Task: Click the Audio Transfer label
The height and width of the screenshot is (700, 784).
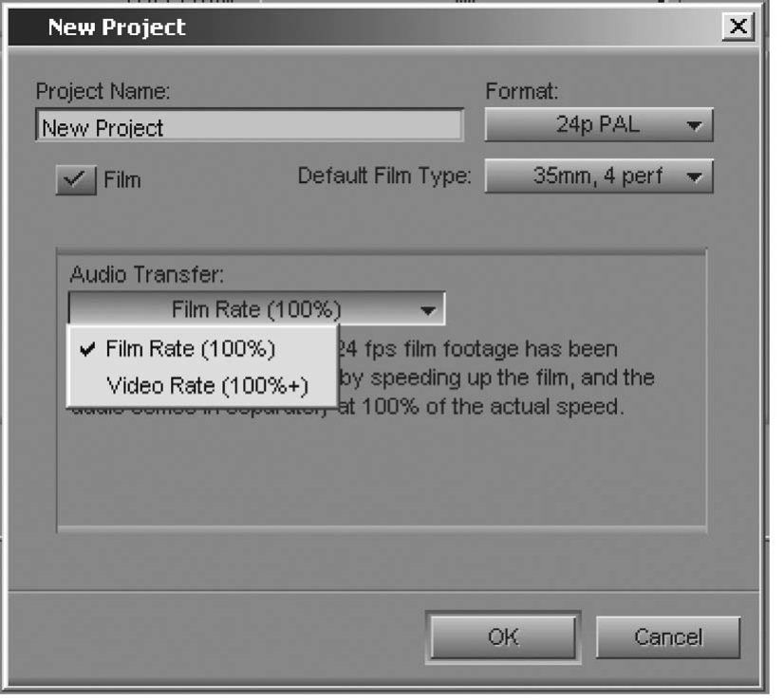Action: click(147, 274)
